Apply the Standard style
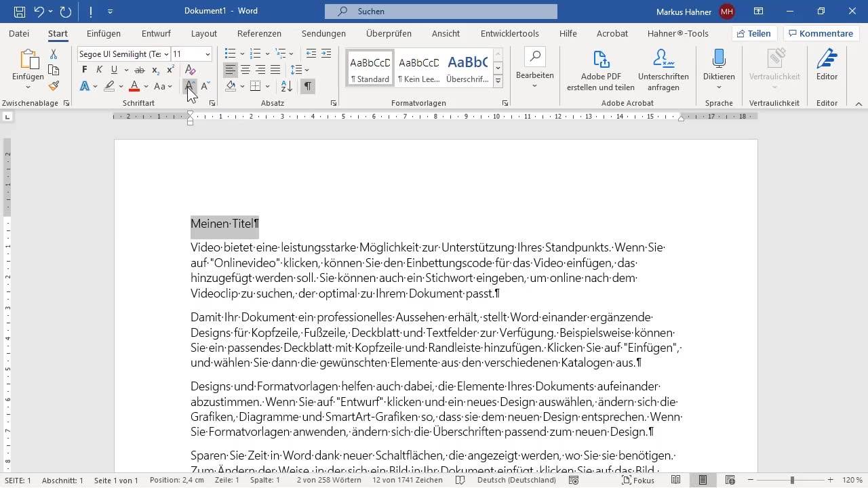This screenshot has height=488, width=868. [370, 68]
